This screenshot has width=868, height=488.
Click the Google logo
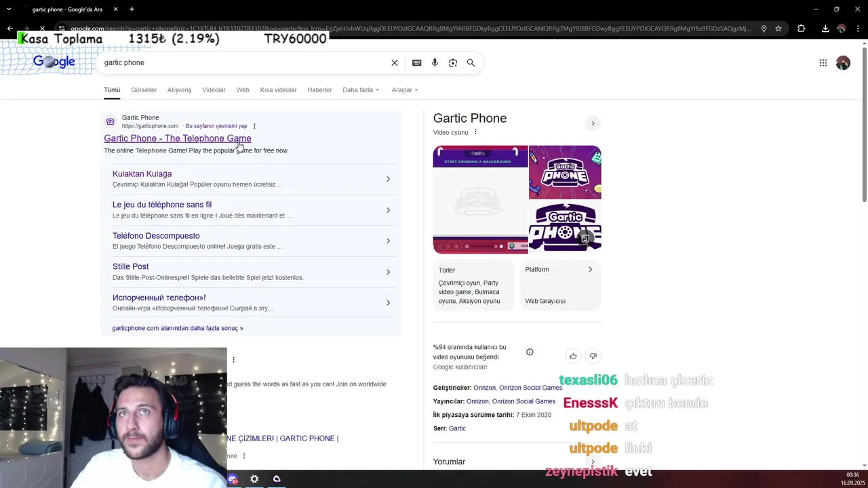(54, 62)
